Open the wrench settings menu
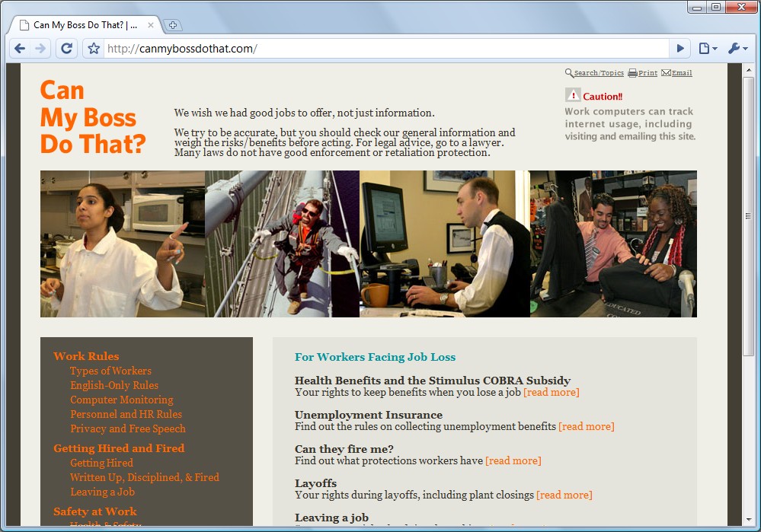Viewport: 761px width, 532px height. 737,49
